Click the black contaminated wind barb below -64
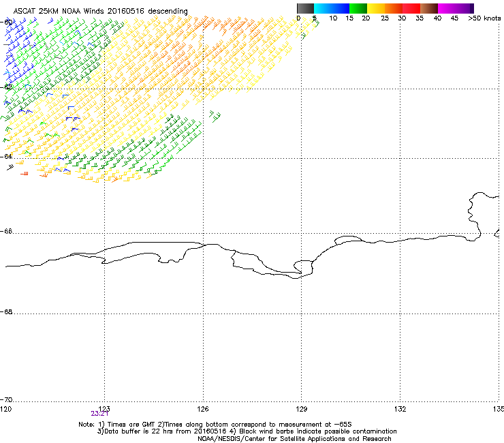This screenshot has height=443, width=504. 10,167
